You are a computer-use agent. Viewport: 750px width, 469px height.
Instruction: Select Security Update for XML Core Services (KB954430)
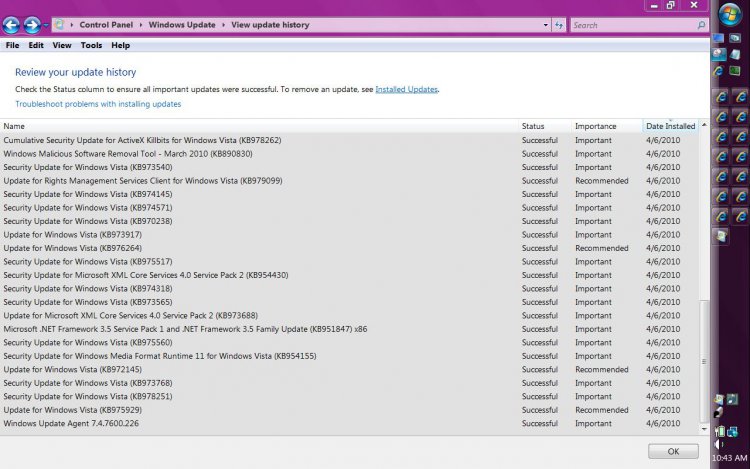349,275
